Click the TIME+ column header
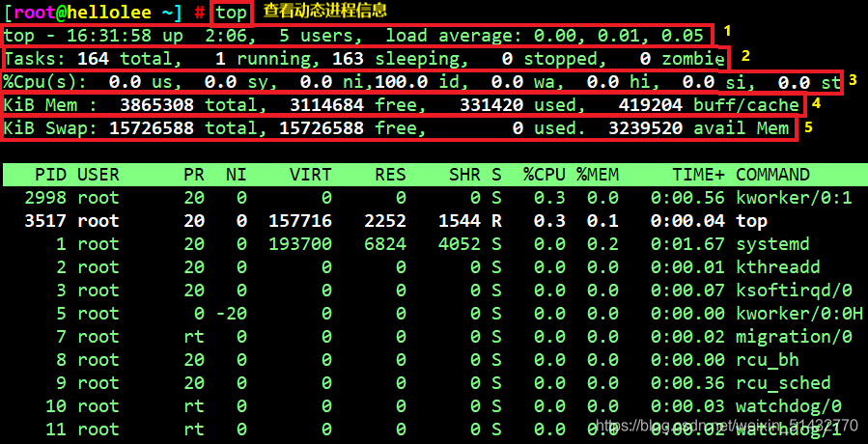 (698, 175)
